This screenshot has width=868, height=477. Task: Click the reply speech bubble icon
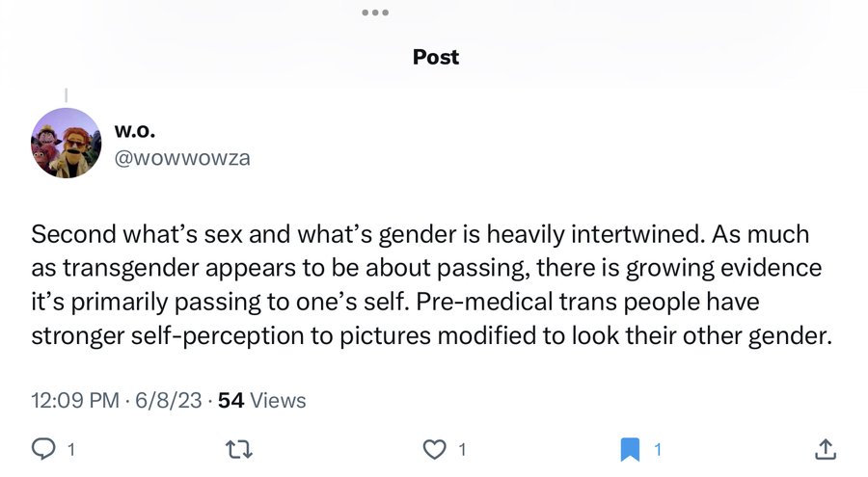click(43, 449)
